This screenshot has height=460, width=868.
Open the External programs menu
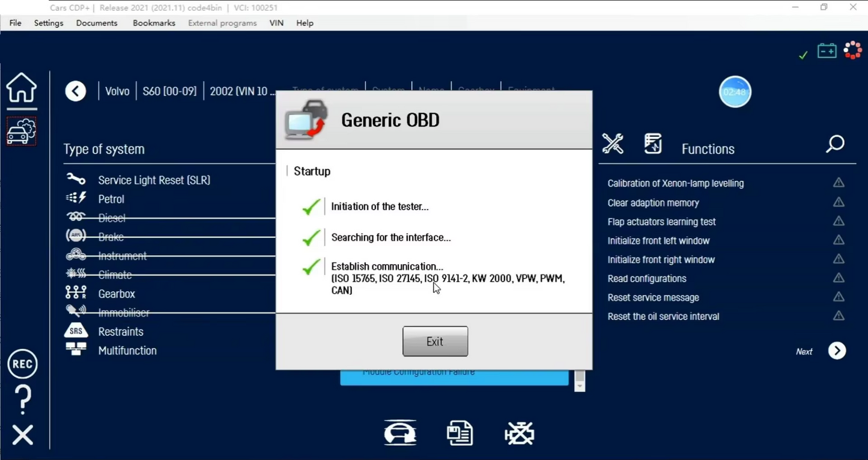coord(222,23)
